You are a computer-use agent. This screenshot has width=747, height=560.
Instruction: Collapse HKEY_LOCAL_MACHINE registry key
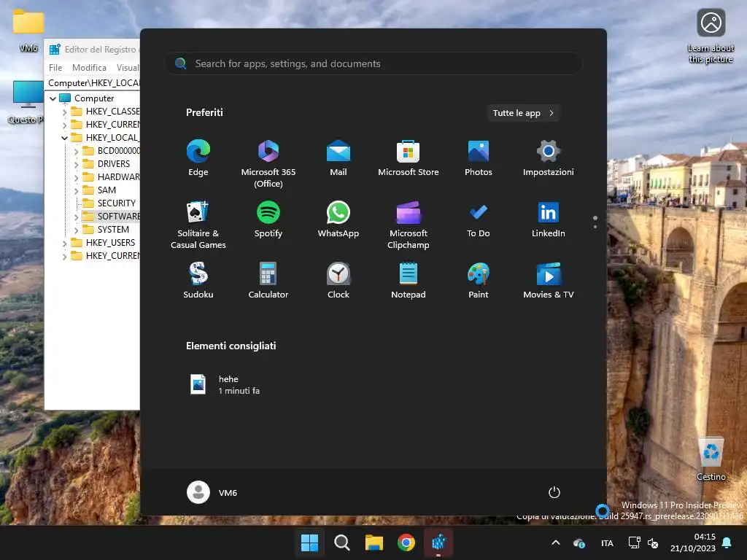64,138
